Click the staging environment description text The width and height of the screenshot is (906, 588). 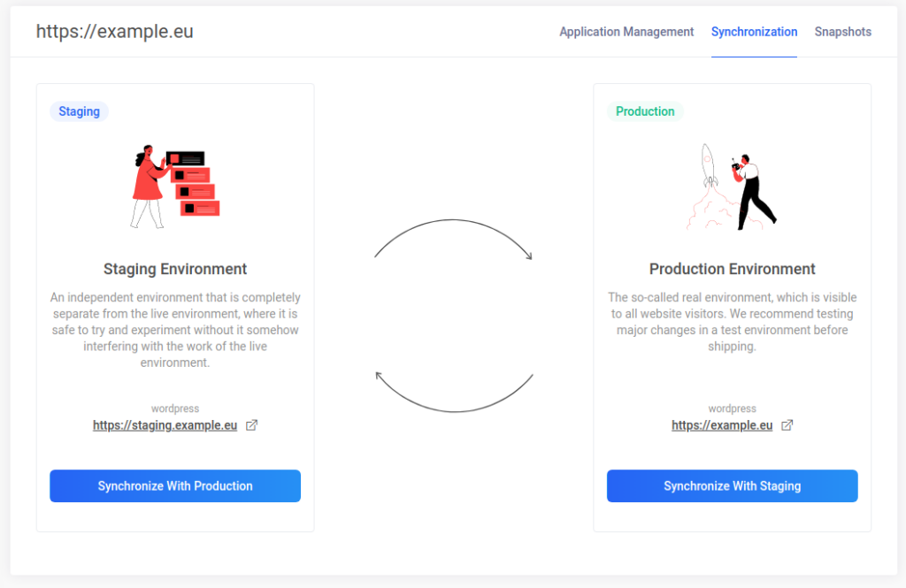click(175, 330)
